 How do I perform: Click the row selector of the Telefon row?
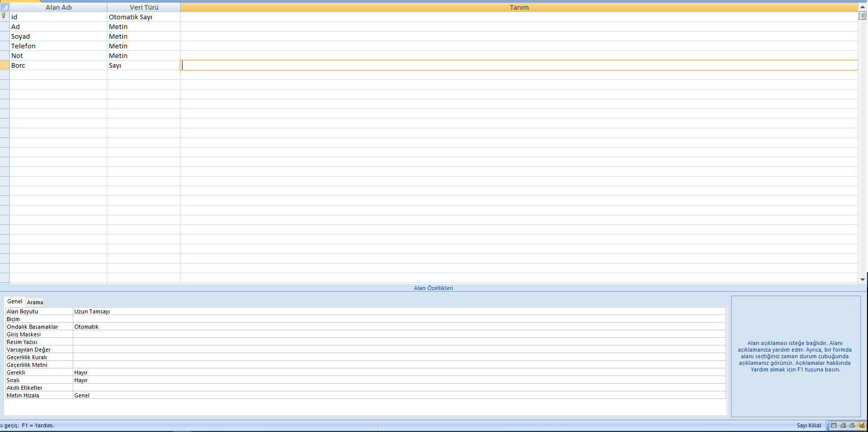pos(5,46)
